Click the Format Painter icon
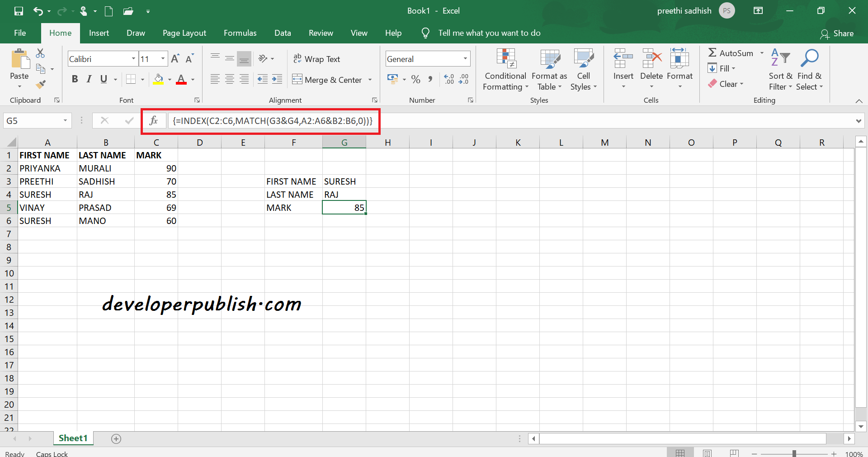 [40, 84]
